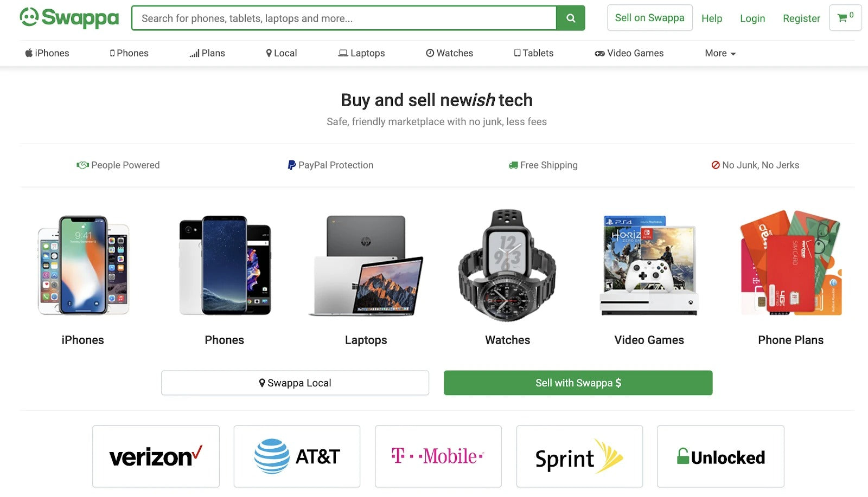Click the green search magnifier button
Image resolution: width=868 pixels, height=497 pixels.
click(x=570, y=18)
